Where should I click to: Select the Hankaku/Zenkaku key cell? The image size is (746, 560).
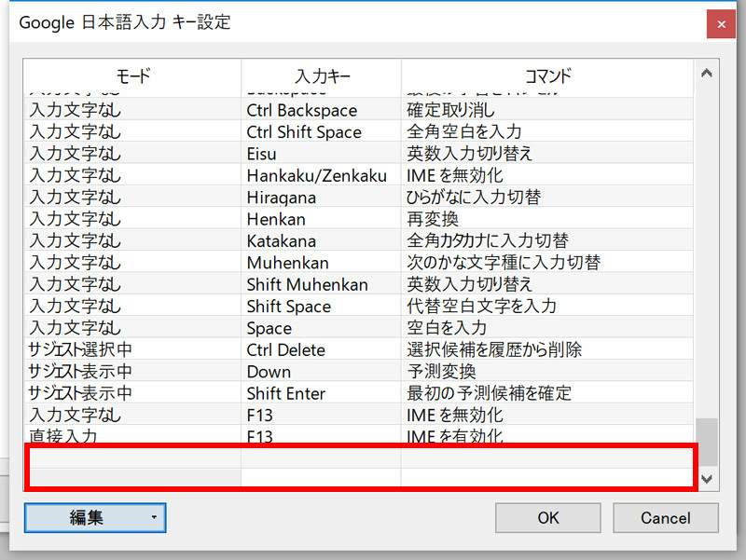coord(322,175)
